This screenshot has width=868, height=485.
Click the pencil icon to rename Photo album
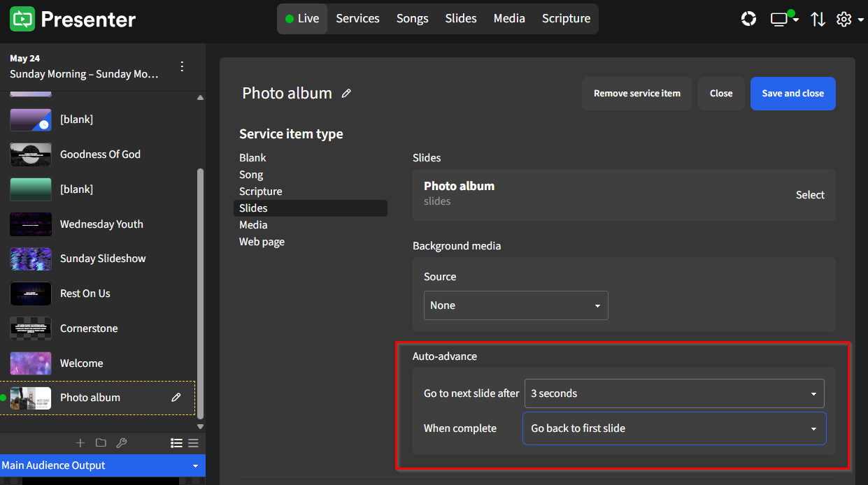tap(346, 93)
